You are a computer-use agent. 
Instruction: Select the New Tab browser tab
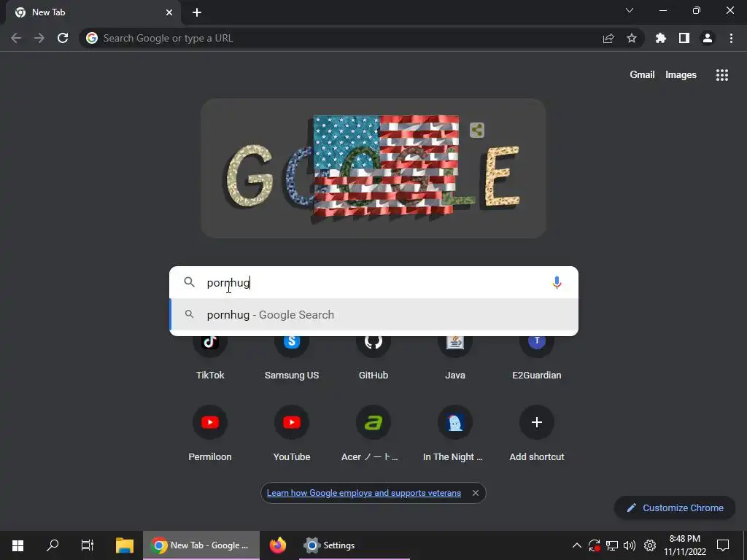(x=93, y=12)
